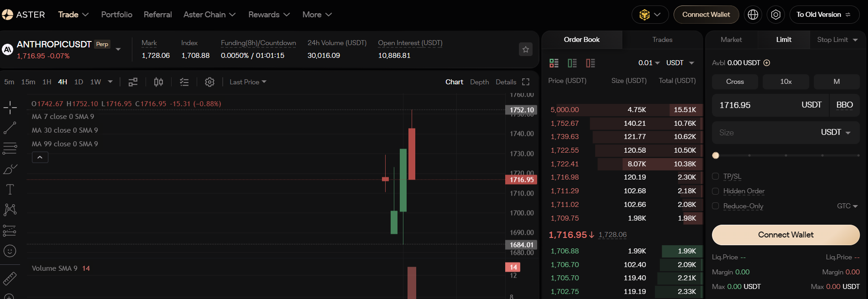868x299 pixels.
Task: Select the combined order book view icon
Action: 554,63
